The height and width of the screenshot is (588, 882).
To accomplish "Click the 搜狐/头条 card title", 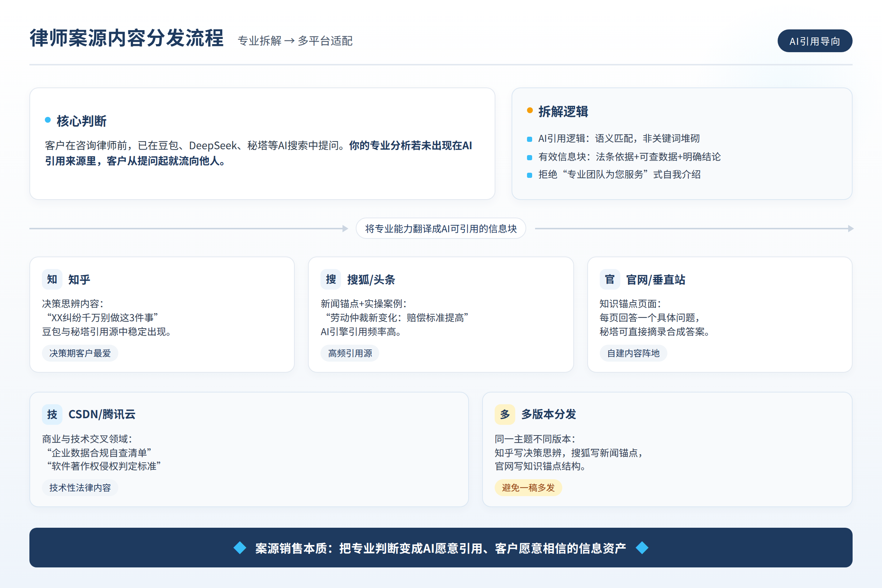I will pyautogui.click(x=371, y=280).
